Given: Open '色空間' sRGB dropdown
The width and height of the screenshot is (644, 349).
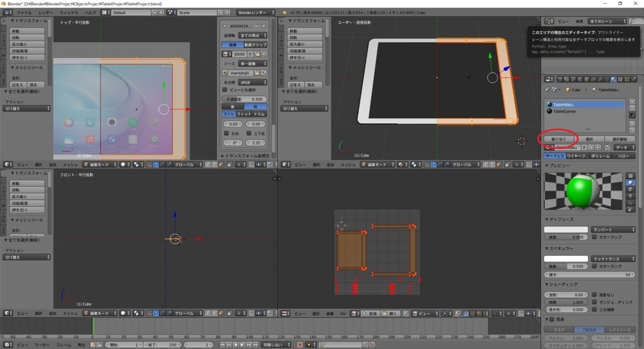Looking at the screenshot, I should tap(253, 82).
